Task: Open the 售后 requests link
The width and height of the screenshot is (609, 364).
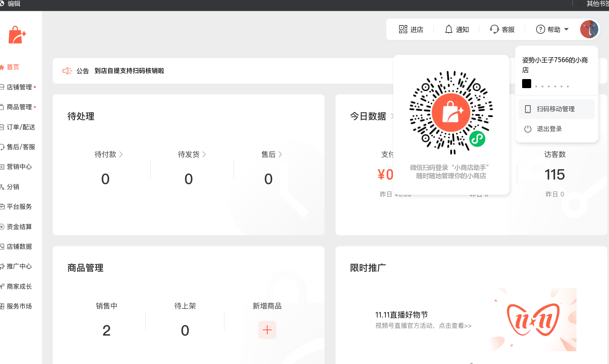Action: [268, 154]
